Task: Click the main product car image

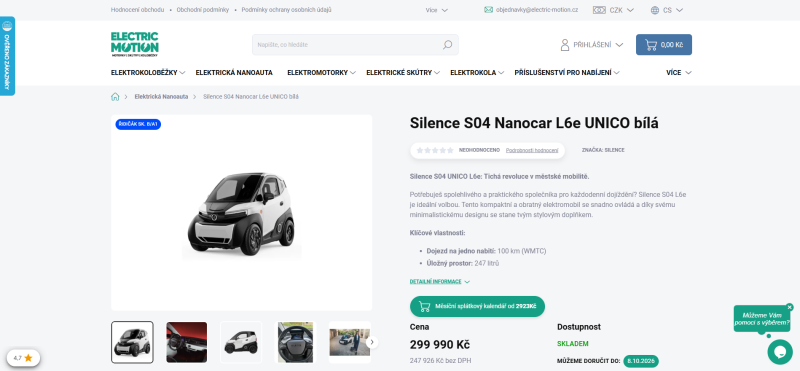Action: click(241, 213)
